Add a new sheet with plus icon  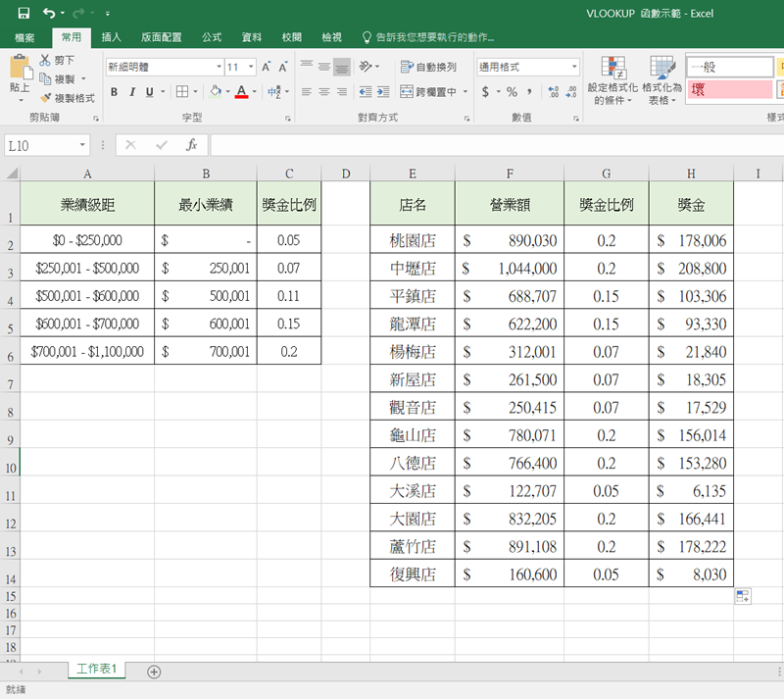pos(154,672)
